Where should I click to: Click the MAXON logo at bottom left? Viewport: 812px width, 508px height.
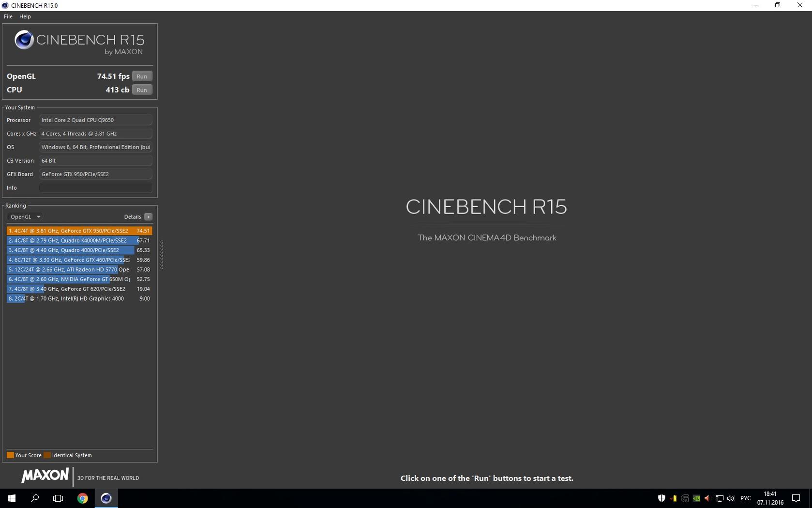coord(45,476)
